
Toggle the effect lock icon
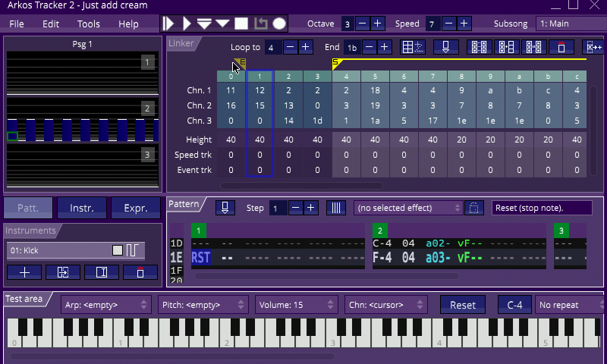pyautogui.click(x=474, y=208)
